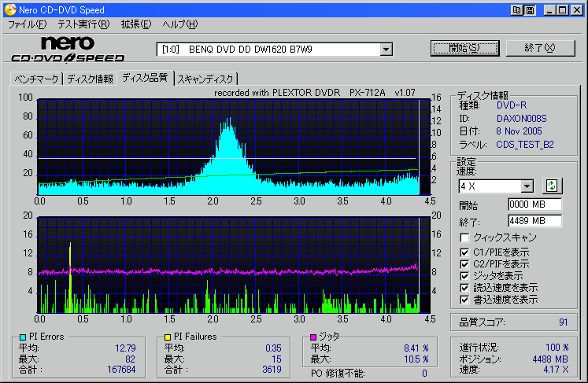Switch to the ベンチマーク tab
The image size is (588, 383).
(36, 79)
